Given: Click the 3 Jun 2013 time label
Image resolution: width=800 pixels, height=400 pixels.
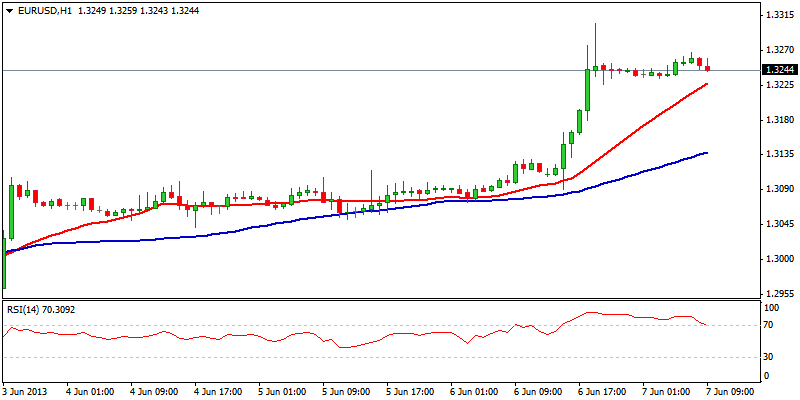Looking at the screenshot, I should [26, 392].
